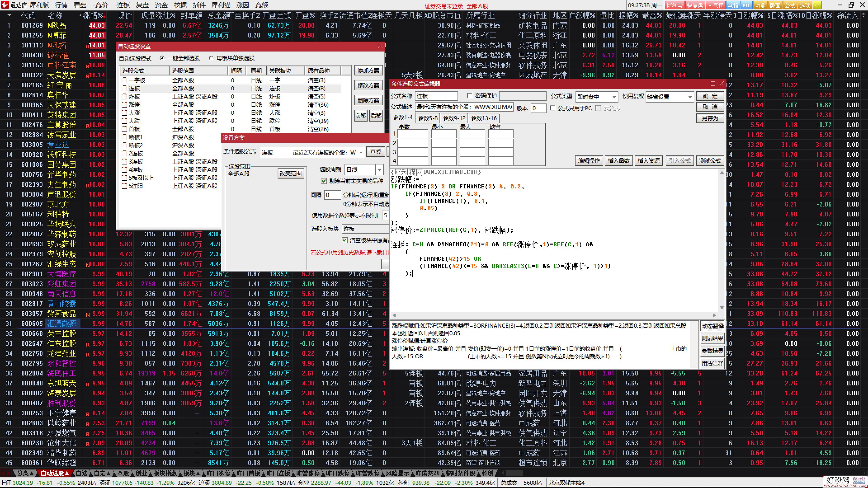Expand the 自定▲ bottom tab menu
Viewport: 868px width, 488px height.
coord(102,473)
